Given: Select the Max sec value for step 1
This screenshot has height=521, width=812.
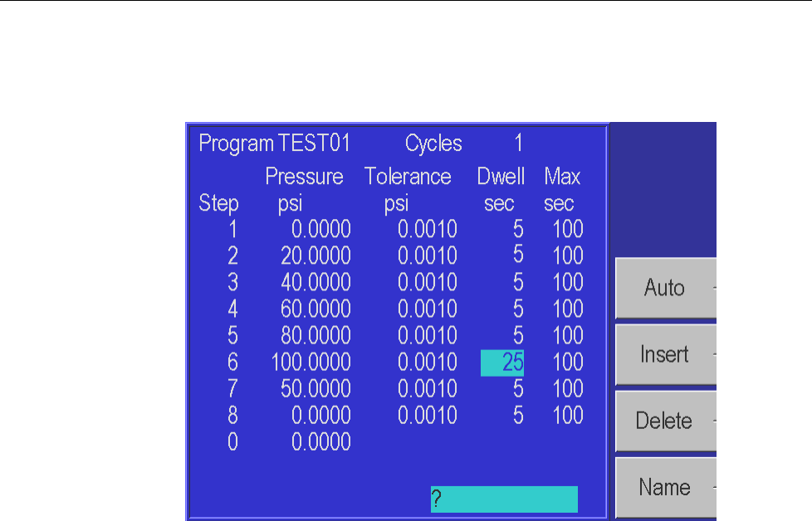Looking at the screenshot, I should [x=568, y=229].
